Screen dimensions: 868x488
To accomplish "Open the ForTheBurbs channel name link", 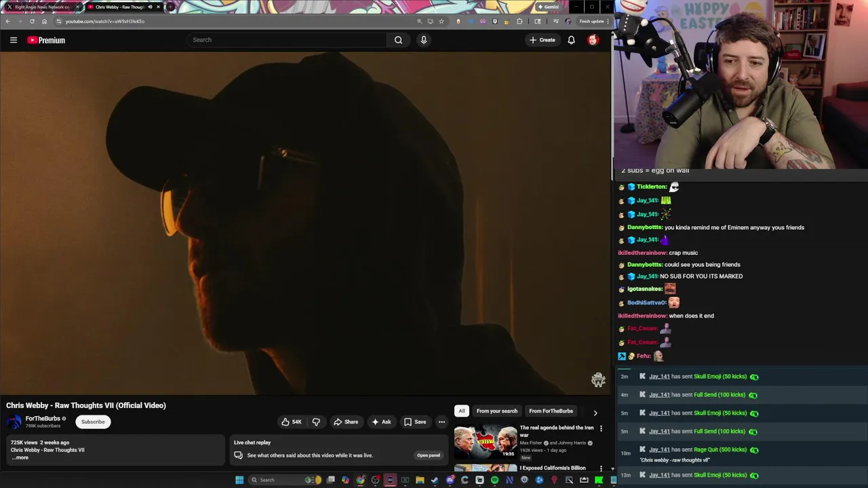I will (x=43, y=419).
